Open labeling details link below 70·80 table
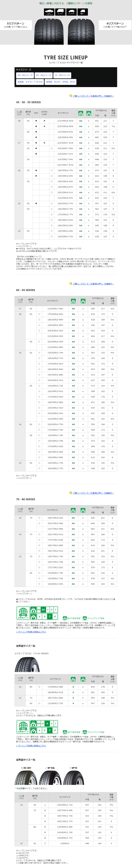This screenshot has height=868, width=132. (x=31, y=632)
